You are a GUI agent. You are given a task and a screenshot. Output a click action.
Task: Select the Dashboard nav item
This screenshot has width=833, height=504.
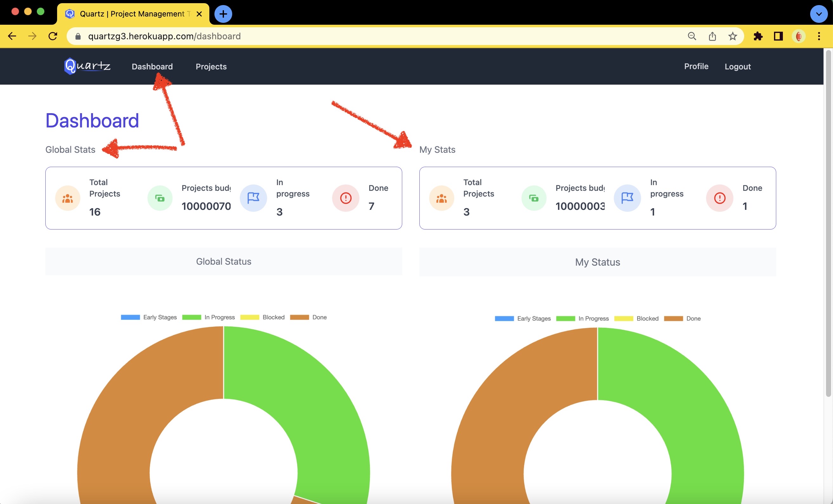coord(152,67)
